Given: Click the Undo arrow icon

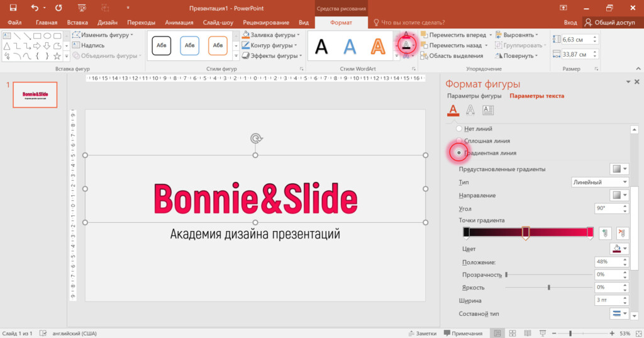Looking at the screenshot, I should tap(35, 8).
